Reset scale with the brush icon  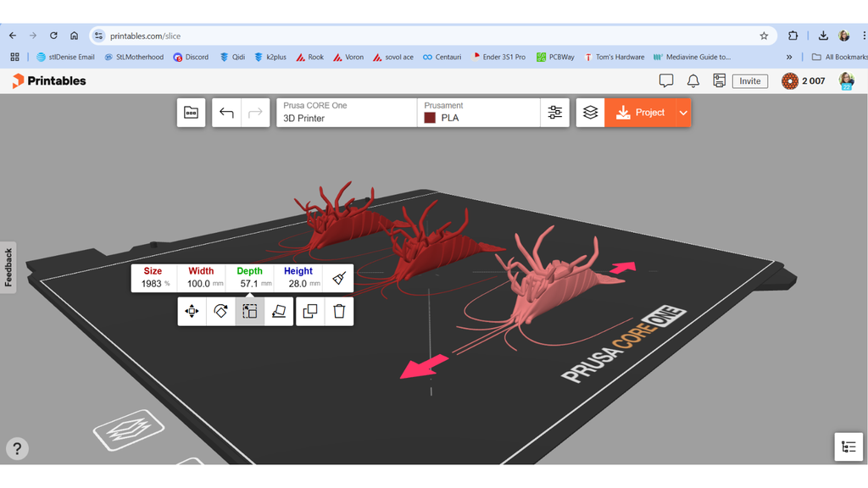tap(339, 278)
